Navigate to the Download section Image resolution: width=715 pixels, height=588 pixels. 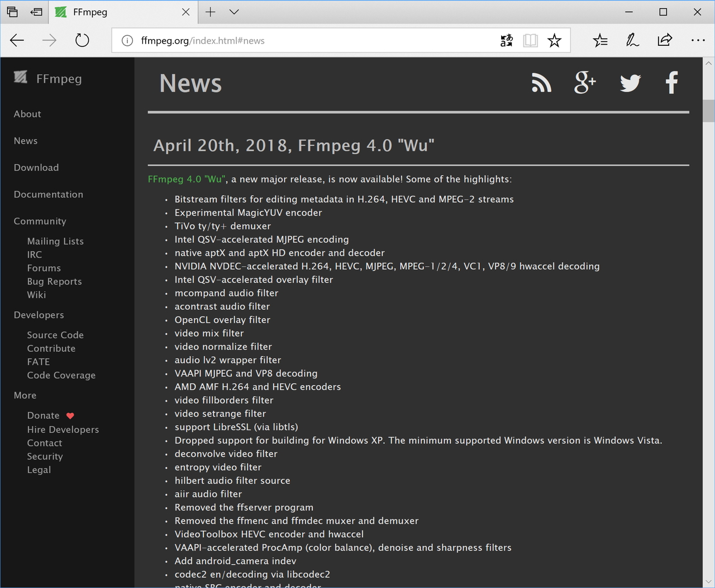pos(36,168)
